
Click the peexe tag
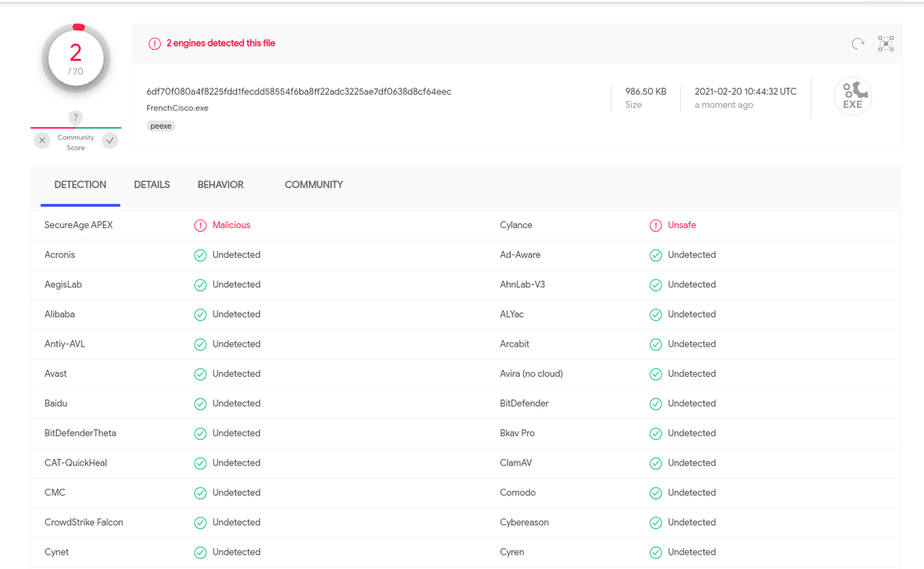(x=161, y=126)
